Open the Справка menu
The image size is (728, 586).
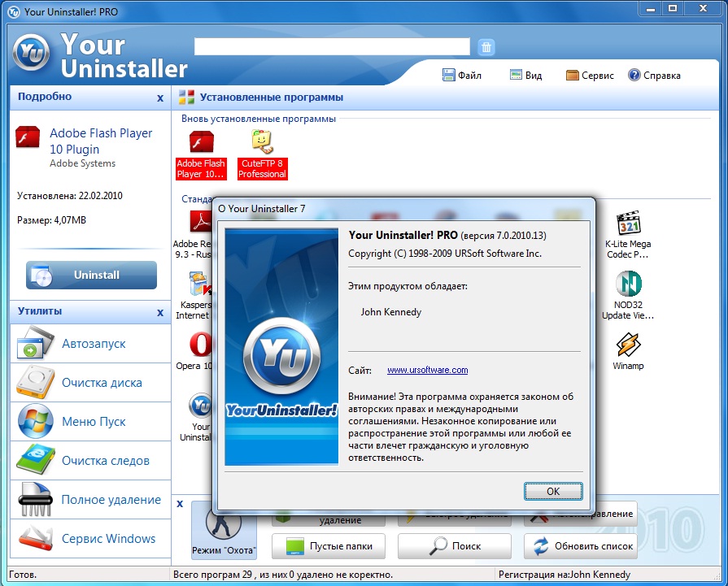[x=654, y=76]
